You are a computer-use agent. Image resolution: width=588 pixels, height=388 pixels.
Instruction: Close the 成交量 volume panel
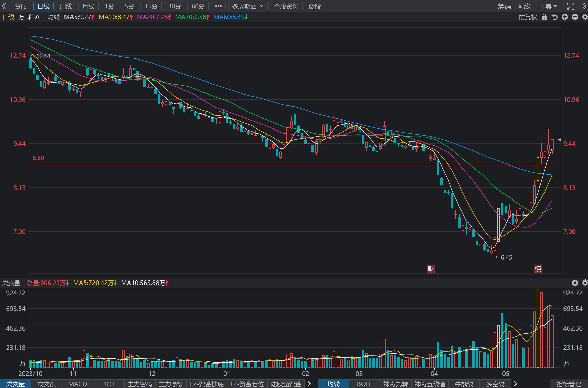pos(575,283)
